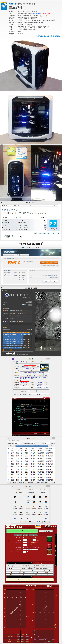Open the Graphics tab in CPU-Z
This screenshot has height=644, width=62.
tap(38, 362)
